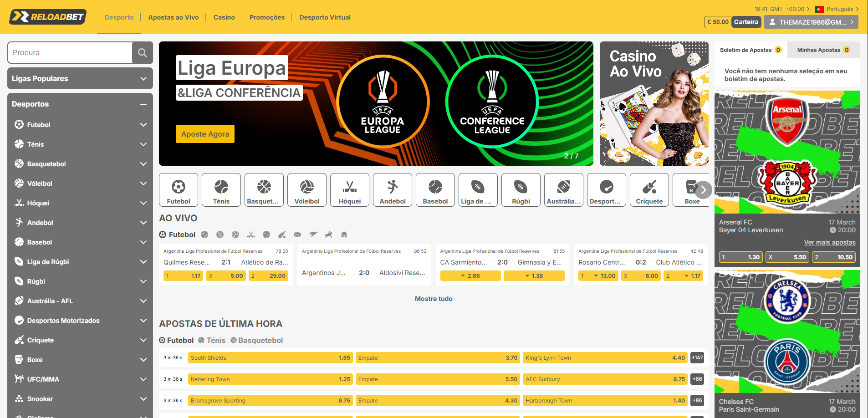Screen dimensions: 868x418
Task: Expand the Ligas Populares section
Action: point(80,78)
